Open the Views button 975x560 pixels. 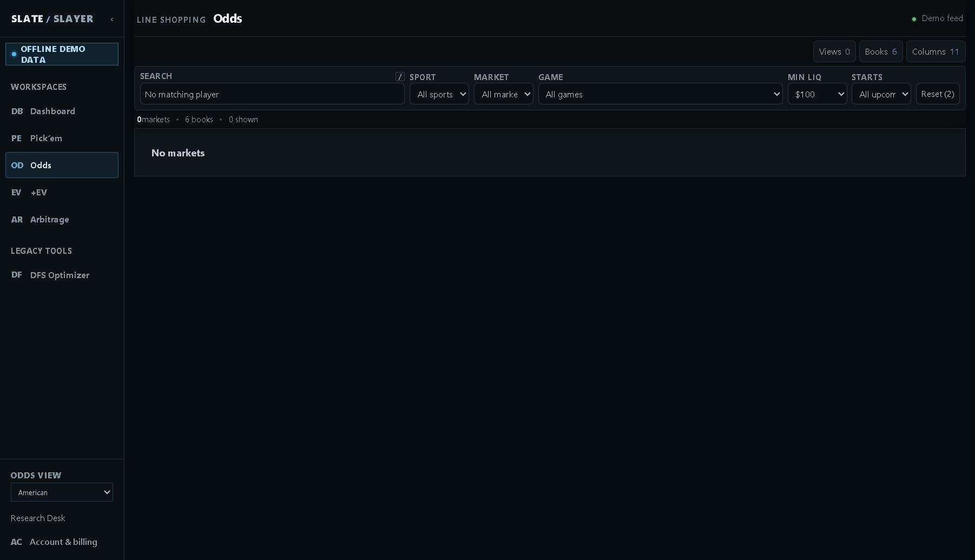(x=834, y=51)
